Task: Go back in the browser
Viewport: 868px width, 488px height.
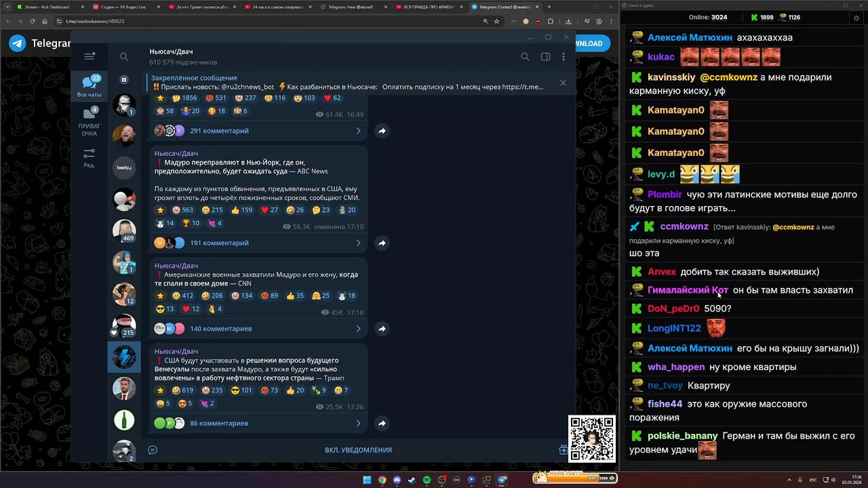Action: [9, 21]
